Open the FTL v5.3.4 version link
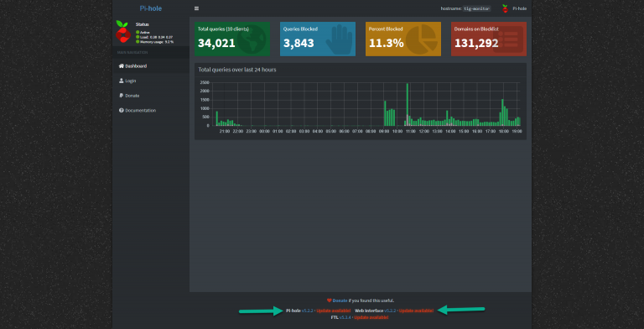The width and height of the screenshot is (644, 329). 345,317
